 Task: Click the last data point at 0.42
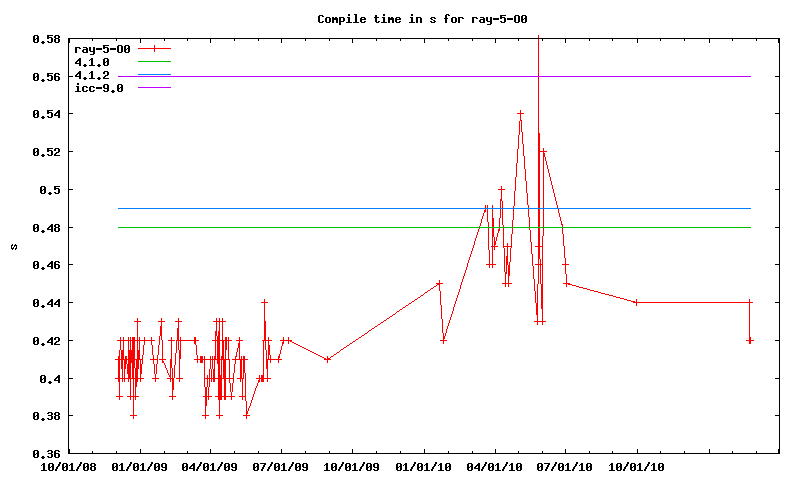point(750,340)
